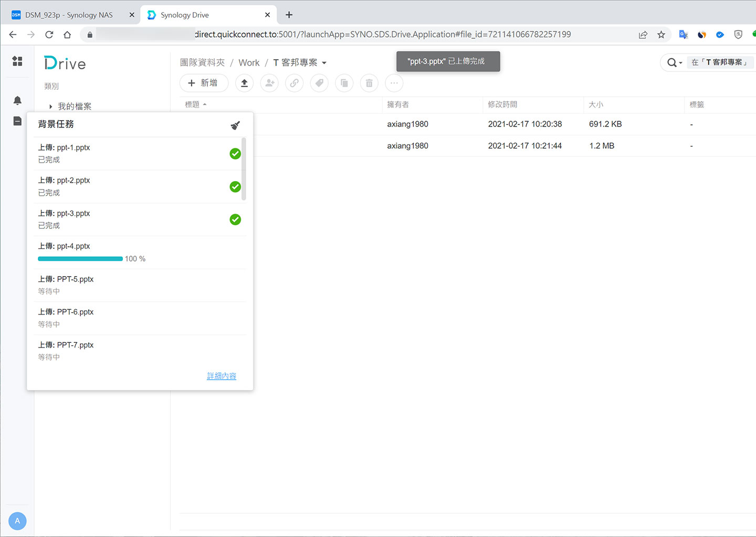756x537 pixels.
Task: Open the search options dropdown arrow
Action: pyautogui.click(x=680, y=63)
